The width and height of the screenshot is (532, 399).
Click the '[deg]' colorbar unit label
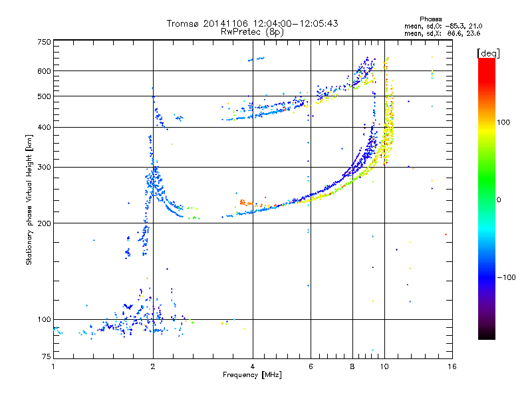[x=488, y=53]
